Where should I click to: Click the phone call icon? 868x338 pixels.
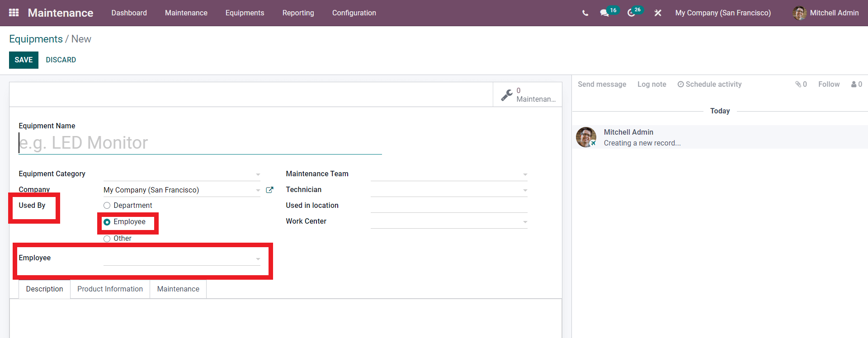585,13
